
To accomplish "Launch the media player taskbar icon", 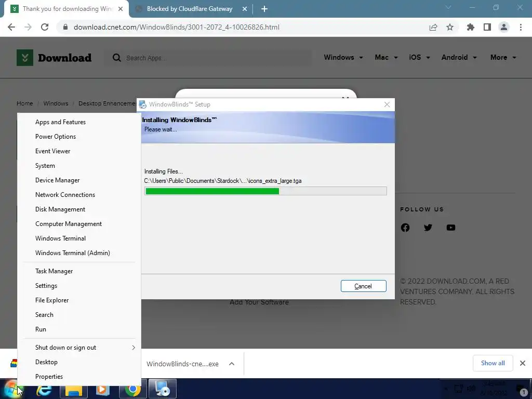I will [x=103, y=389].
